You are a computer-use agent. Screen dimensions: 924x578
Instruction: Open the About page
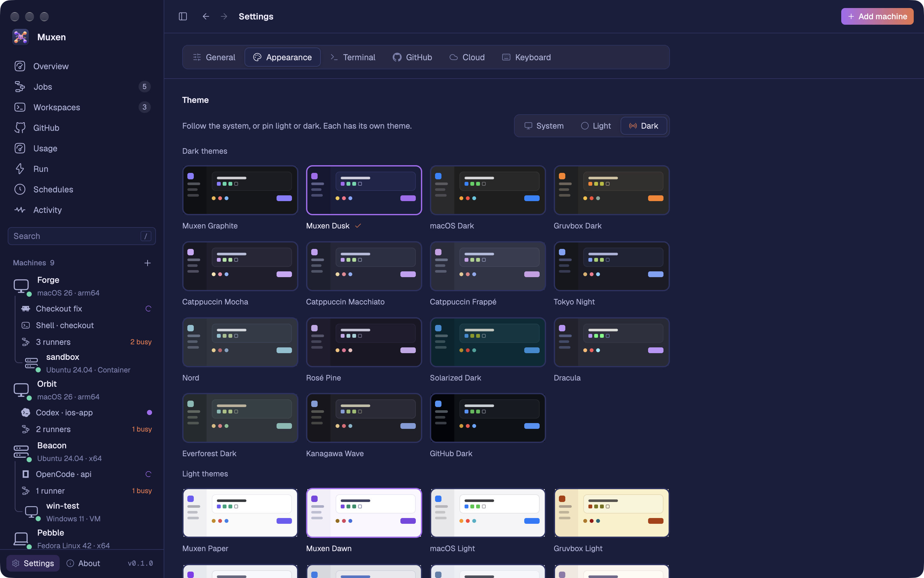pos(83,563)
